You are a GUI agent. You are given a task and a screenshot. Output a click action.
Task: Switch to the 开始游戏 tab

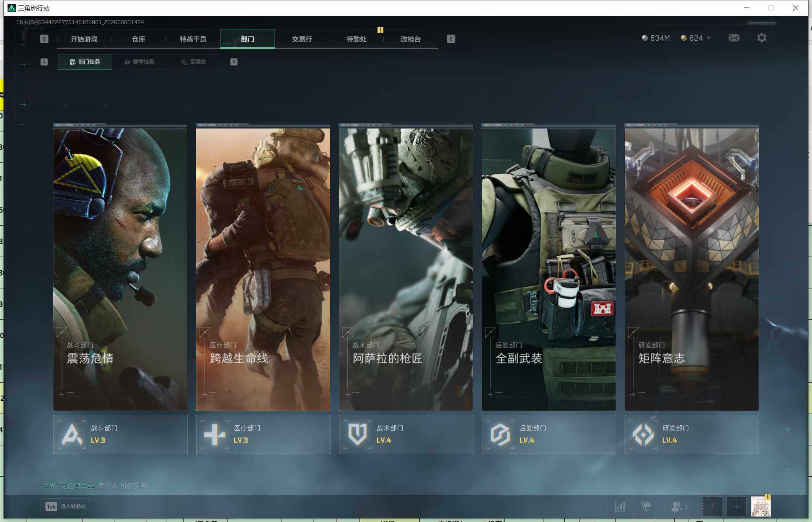click(x=84, y=39)
